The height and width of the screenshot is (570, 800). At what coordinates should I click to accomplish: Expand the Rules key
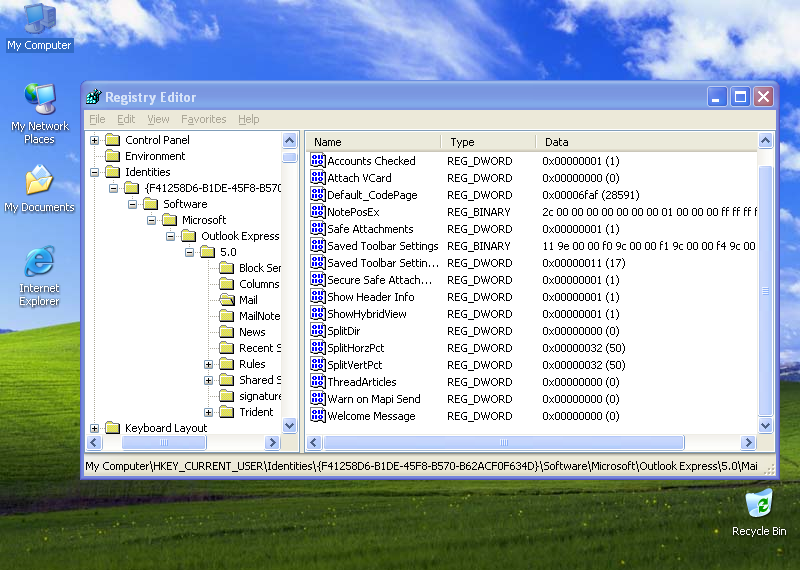click(208, 364)
